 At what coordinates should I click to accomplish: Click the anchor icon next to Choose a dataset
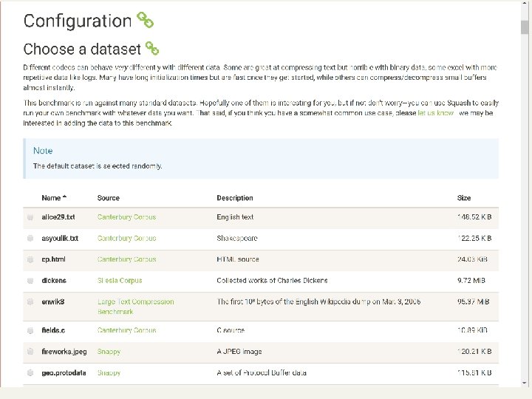[151, 49]
